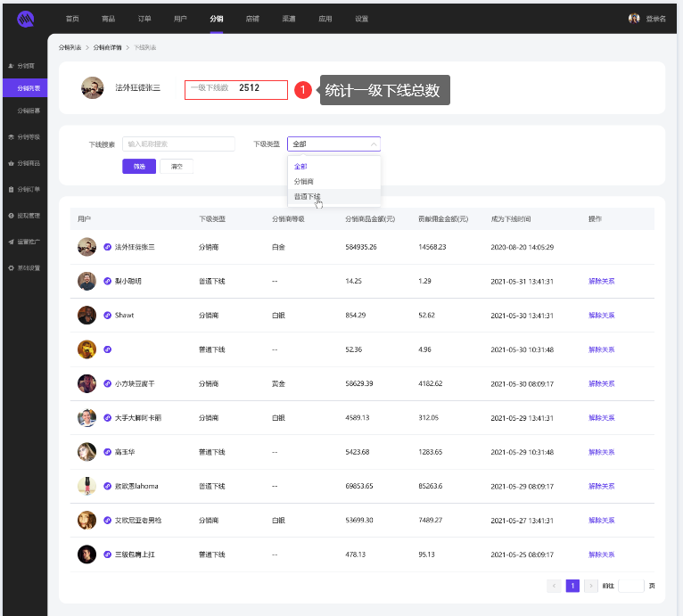Viewport: 683px width, 616px height.
Task: Click the header avatar of 法外狂徒张三
Action: coord(93,87)
